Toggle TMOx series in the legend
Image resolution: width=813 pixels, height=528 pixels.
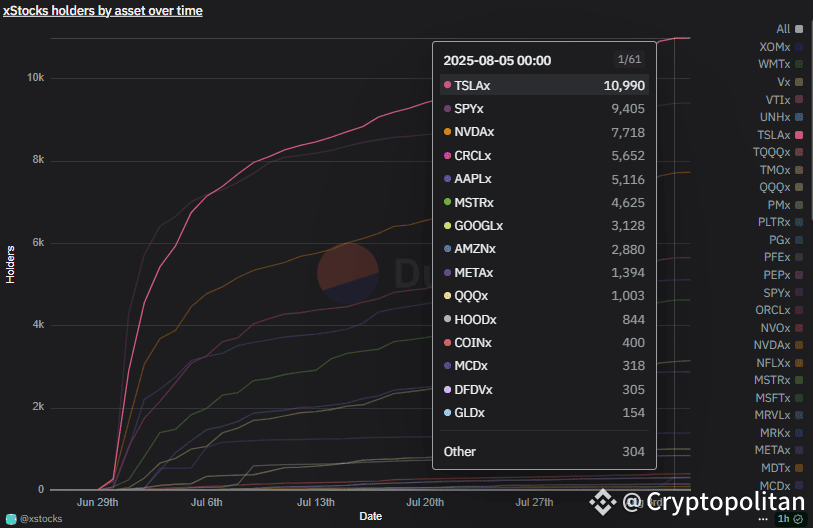(781, 170)
